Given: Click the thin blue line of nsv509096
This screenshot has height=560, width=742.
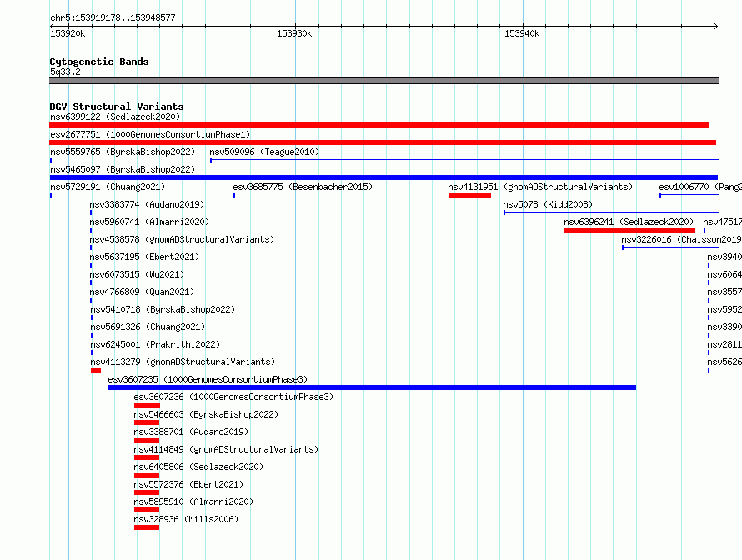Looking at the screenshot, I should (x=464, y=160).
